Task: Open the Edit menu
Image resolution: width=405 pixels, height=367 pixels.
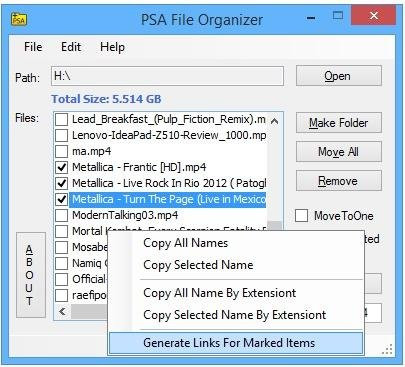Action: (71, 47)
